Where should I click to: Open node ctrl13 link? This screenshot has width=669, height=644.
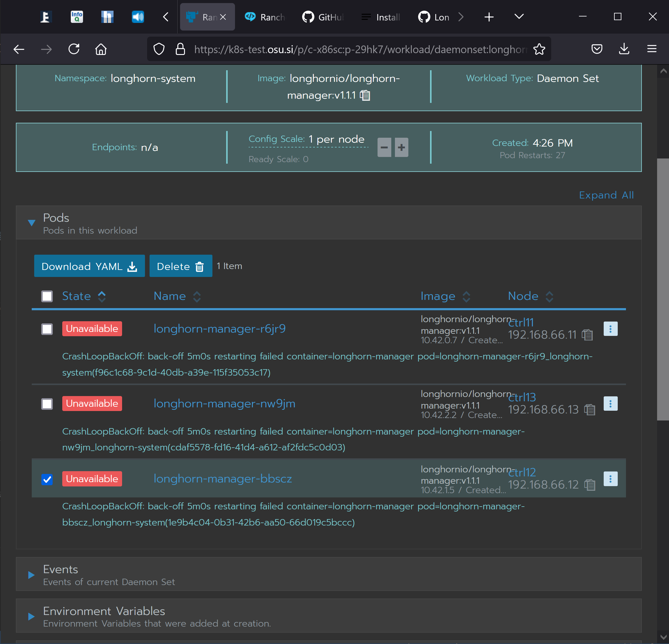(x=522, y=397)
